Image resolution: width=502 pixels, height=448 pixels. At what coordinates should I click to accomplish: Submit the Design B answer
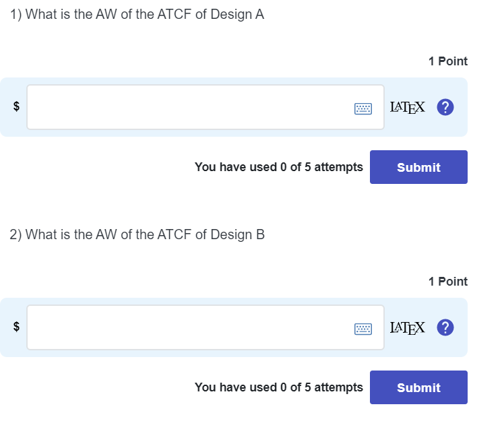point(418,387)
